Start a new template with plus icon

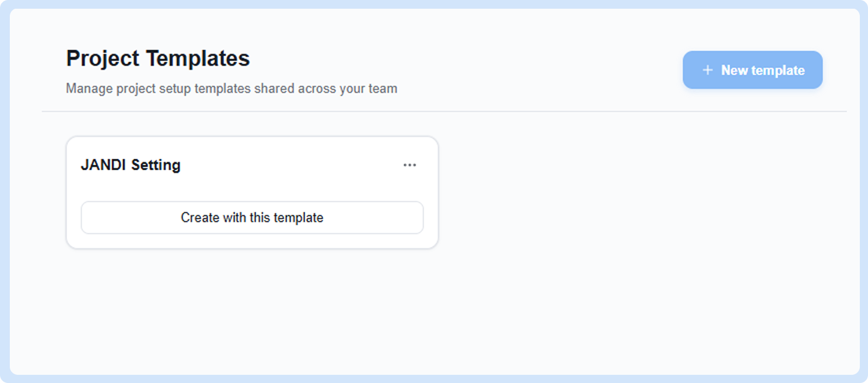(x=707, y=70)
